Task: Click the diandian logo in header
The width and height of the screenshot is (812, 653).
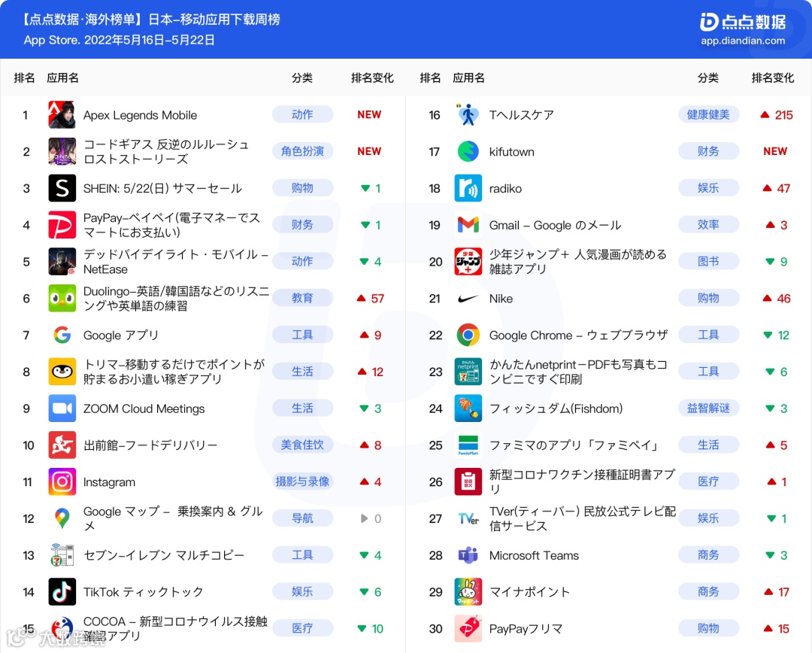Action: 743,22
